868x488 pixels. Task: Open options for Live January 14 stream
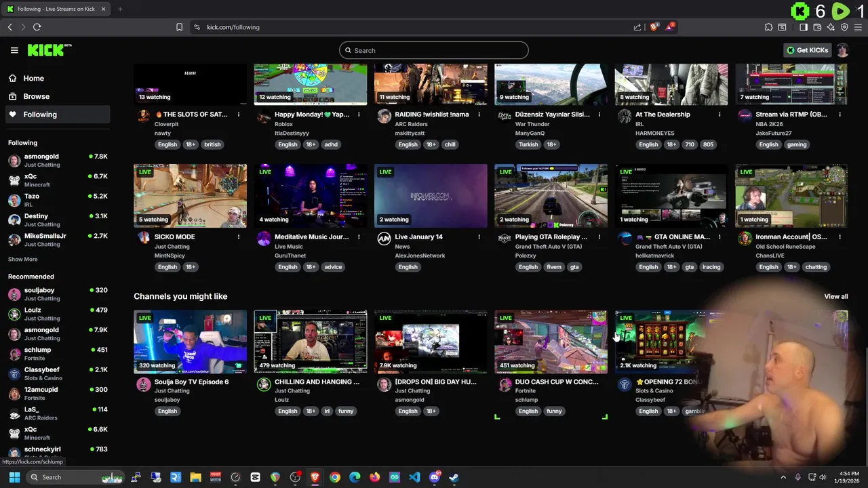click(479, 237)
